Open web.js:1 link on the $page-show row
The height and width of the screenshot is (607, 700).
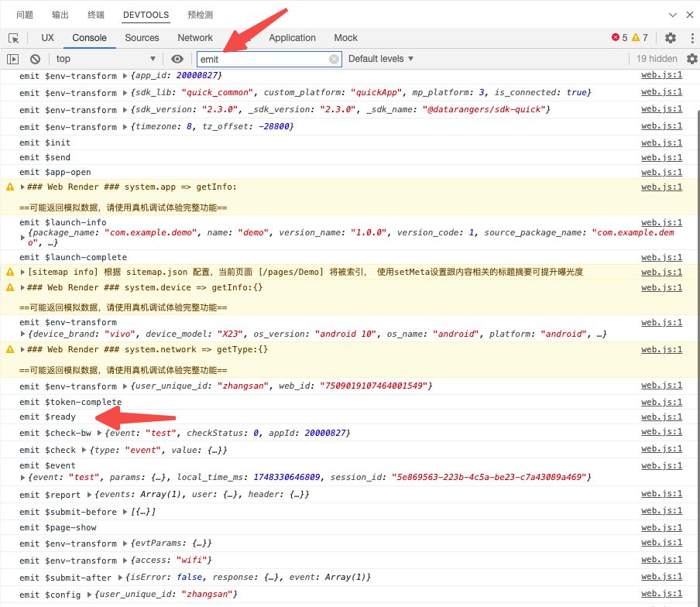pos(661,527)
